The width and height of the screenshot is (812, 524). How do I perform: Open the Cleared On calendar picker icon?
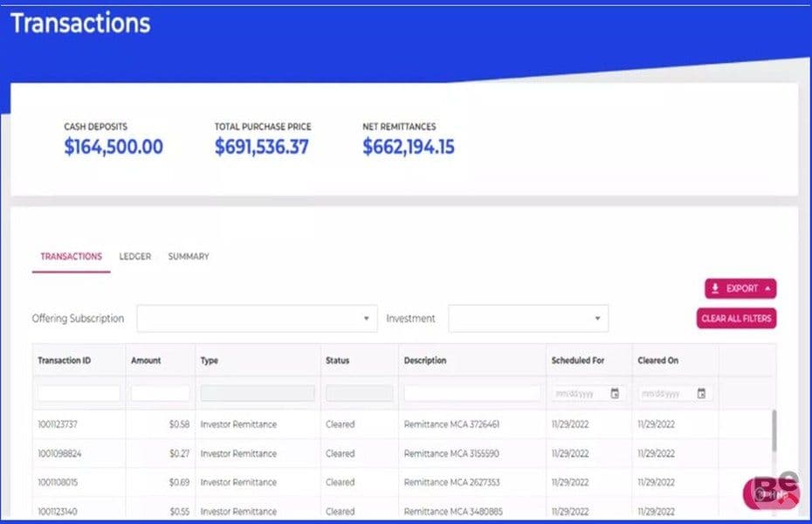pyautogui.click(x=701, y=394)
